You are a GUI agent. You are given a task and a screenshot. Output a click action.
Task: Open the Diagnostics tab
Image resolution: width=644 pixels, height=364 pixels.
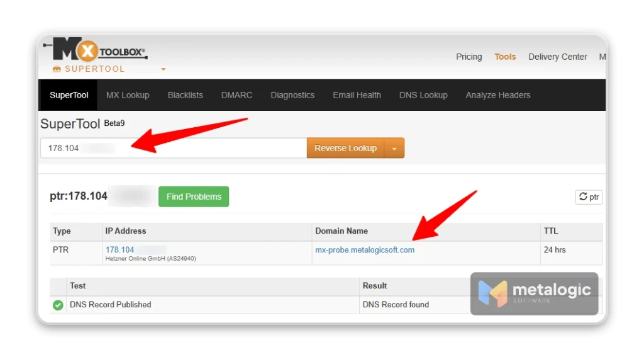(x=292, y=95)
